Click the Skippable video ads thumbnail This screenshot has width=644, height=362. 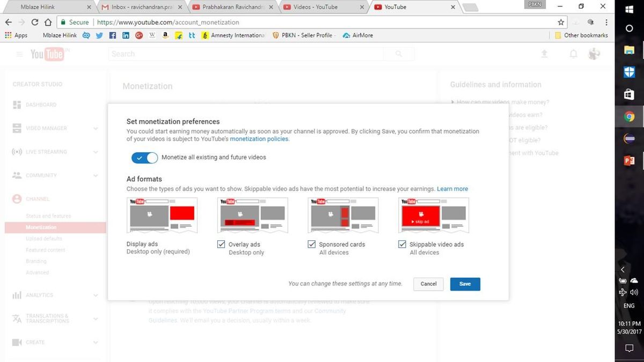[434, 216]
